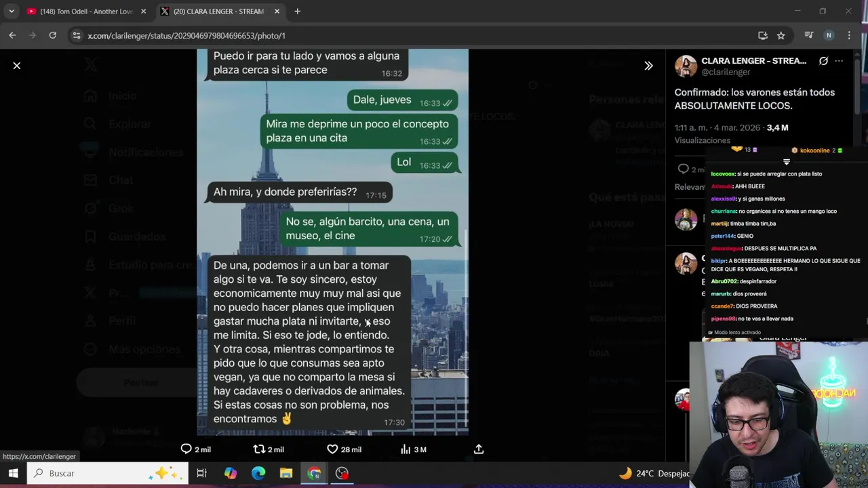This screenshot has width=868, height=488.
Task: Open a new browser tab
Action: tap(297, 12)
